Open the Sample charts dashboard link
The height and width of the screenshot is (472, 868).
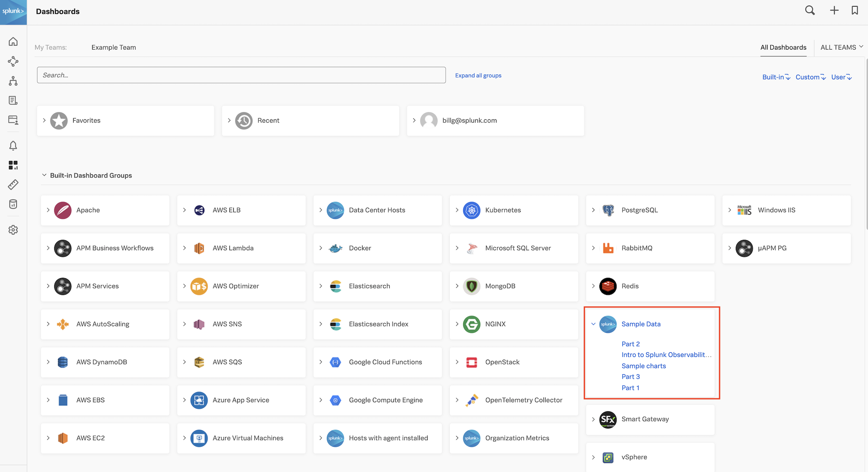[x=643, y=366]
